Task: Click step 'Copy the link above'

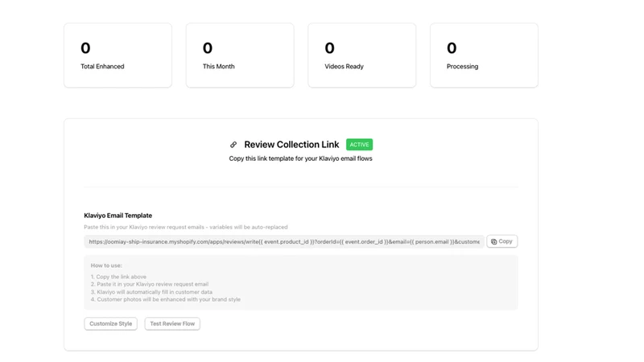Action: 118,277
